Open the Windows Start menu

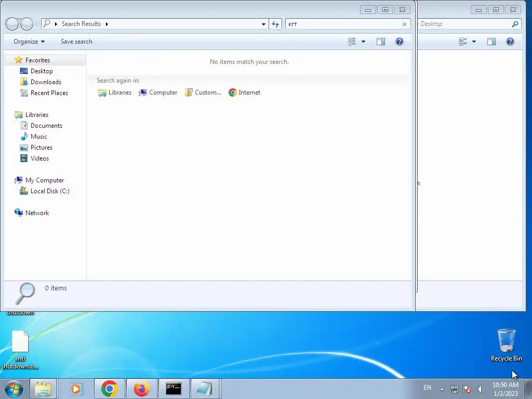14,389
